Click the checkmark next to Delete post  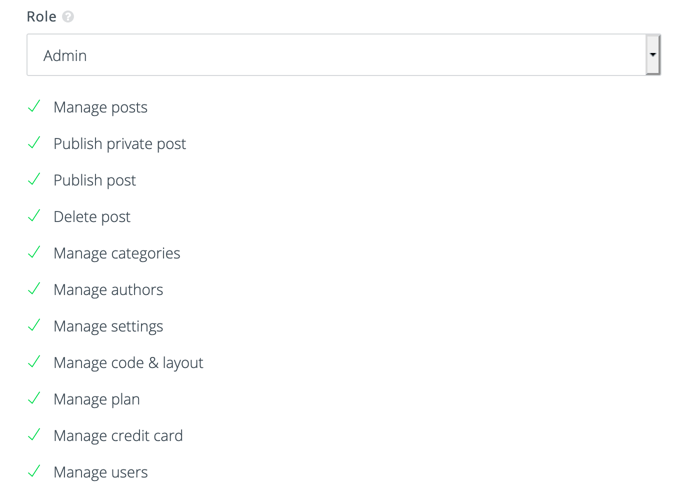[34, 216]
